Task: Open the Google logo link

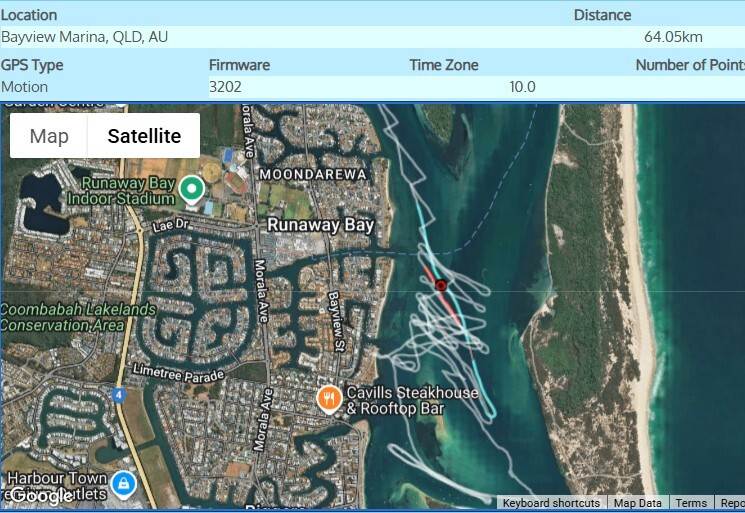Action: (41, 495)
